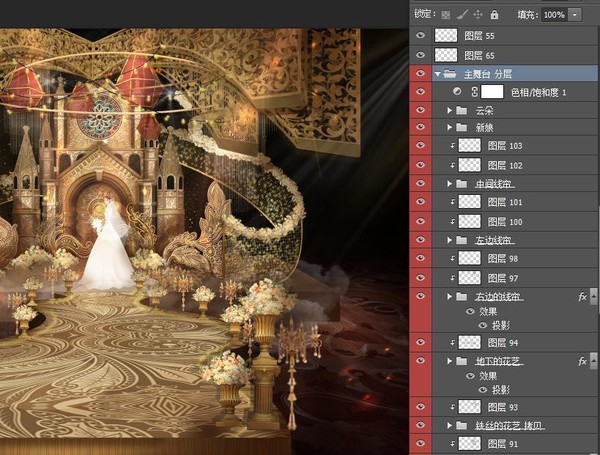Click the clipping mask arrow on 图层 102
Viewport: 600px width, 455px height.
[x=453, y=165]
